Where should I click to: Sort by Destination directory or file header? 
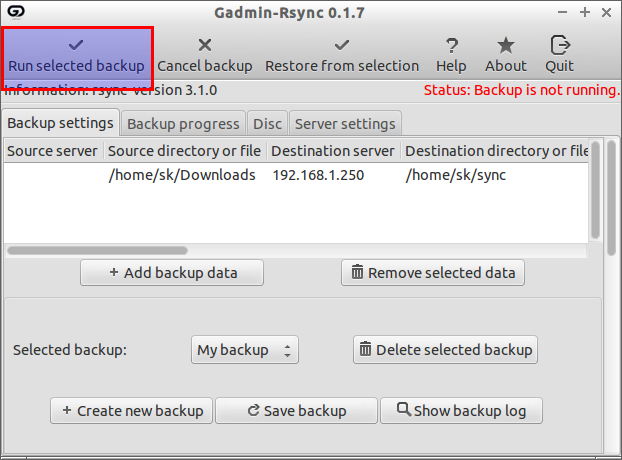coord(496,151)
